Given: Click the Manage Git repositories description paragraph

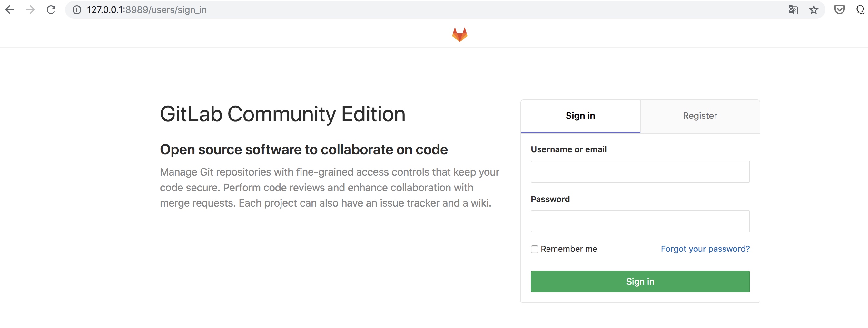Looking at the screenshot, I should coord(330,188).
